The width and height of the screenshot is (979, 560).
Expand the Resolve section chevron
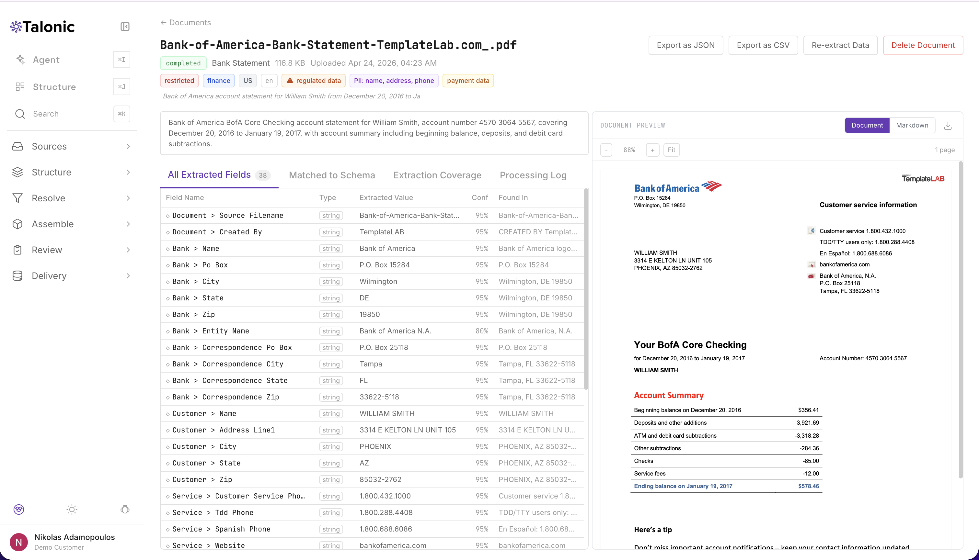tap(128, 198)
